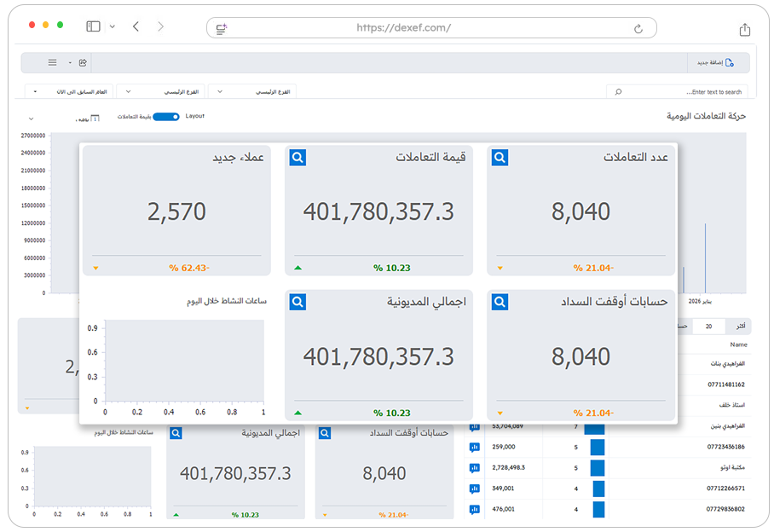Toggle the بقيمة التعاملات Layout switch

[166, 117]
